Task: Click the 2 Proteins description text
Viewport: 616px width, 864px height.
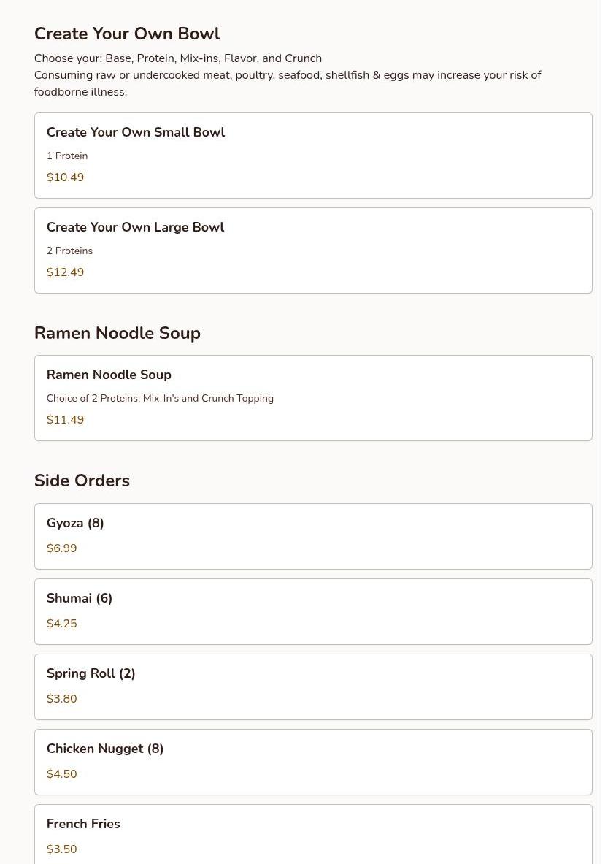Action: click(69, 251)
